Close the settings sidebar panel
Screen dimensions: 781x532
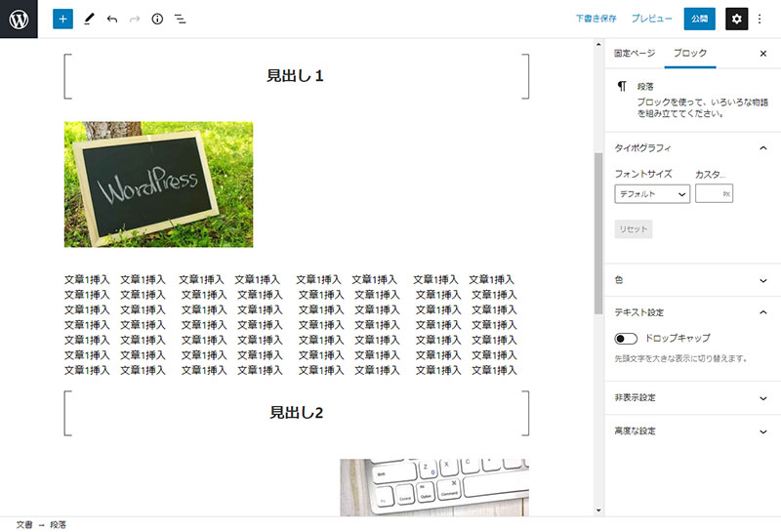coord(762,54)
